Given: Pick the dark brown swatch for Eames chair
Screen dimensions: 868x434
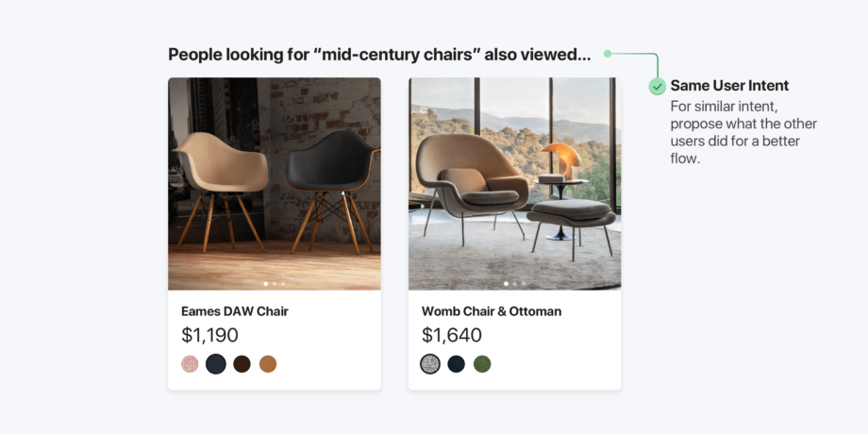Looking at the screenshot, I should pyautogui.click(x=242, y=363).
